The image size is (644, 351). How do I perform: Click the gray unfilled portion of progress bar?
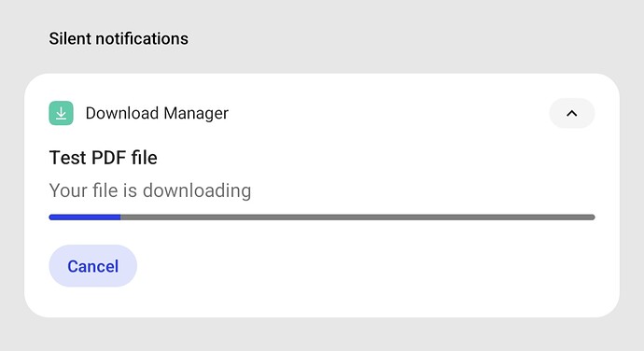click(357, 217)
